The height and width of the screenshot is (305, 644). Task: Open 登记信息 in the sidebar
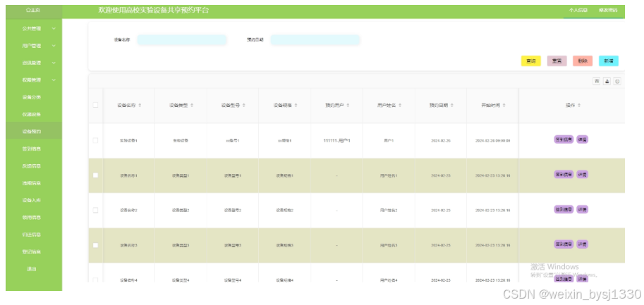32,251
